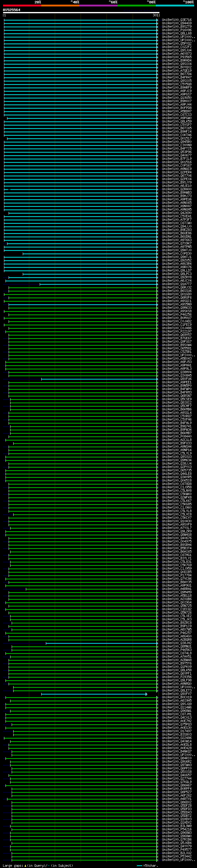Select hit label UniRef100_Q8LET3

pyautogui.click(x=177, y=690)
